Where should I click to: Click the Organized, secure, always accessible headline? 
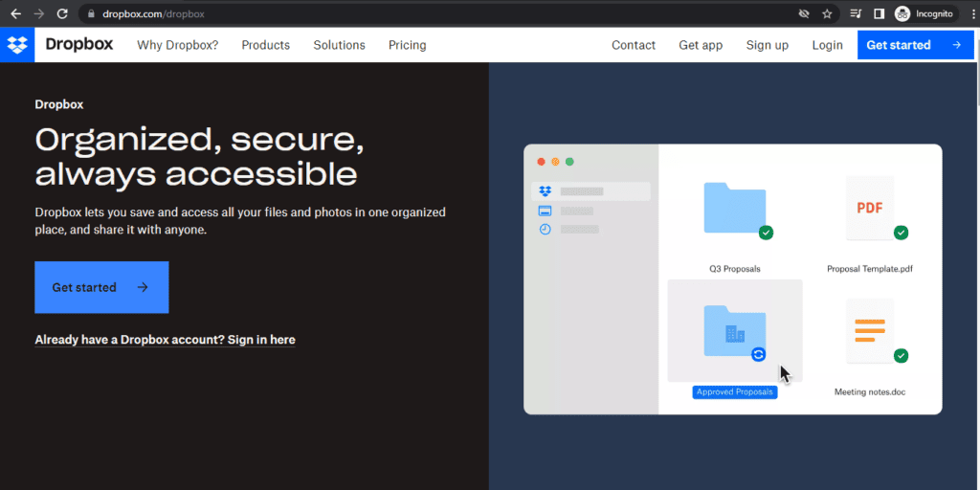click(x=200, y=158)
